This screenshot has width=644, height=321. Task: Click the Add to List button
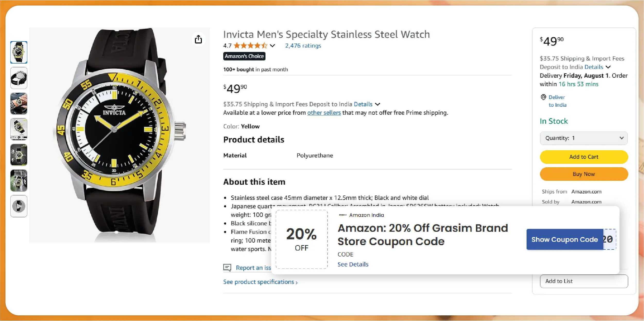[x=584, y=281]
